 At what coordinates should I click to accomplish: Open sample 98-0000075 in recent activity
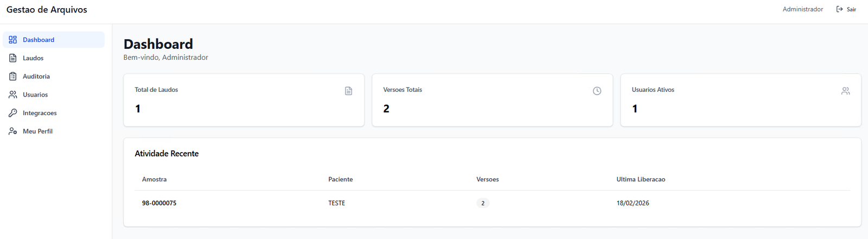159,203
